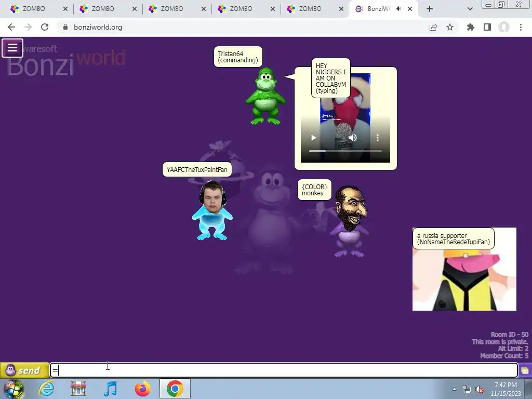Reload the bonziworld.org page
The image size is (532, 399).
point(45,27)
